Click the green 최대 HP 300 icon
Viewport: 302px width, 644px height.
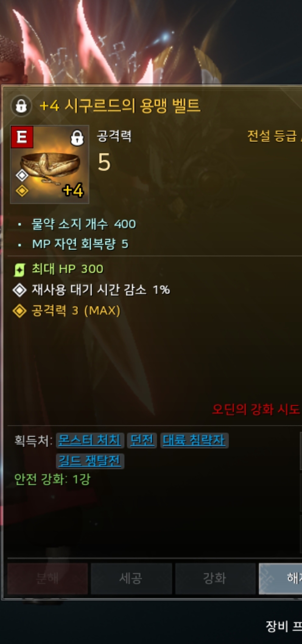coord(19,270)
